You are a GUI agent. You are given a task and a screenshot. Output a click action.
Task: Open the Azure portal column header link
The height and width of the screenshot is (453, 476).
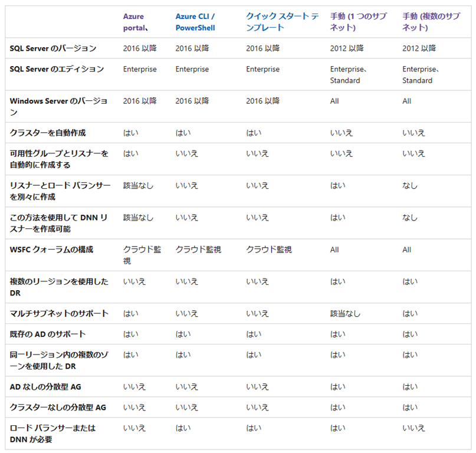pos(136,22)
